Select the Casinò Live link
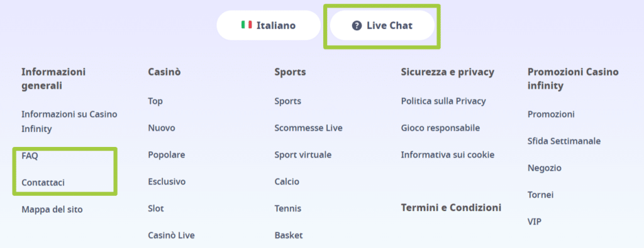The height and width of the screenshot is (248, 644). [171, 235]
